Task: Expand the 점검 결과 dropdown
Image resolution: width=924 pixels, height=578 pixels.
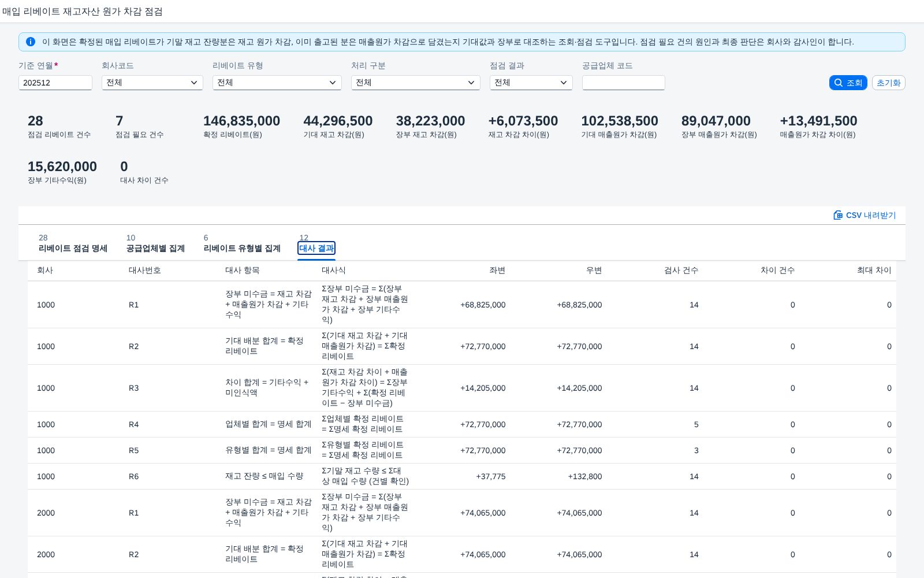Action: tap(531, 83)
